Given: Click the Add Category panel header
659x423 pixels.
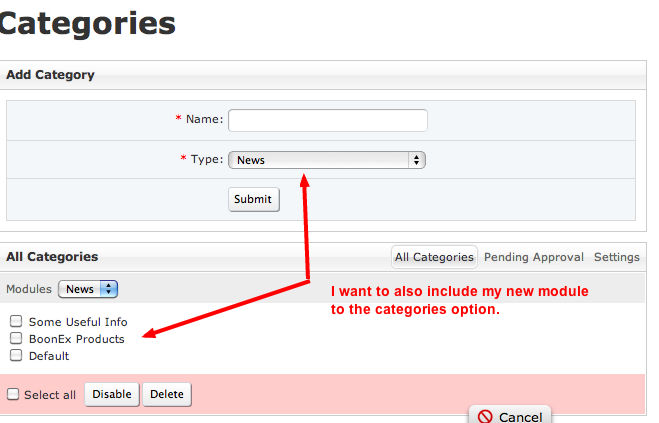Looking at the screenshot, I should click(x=51, y=75).
